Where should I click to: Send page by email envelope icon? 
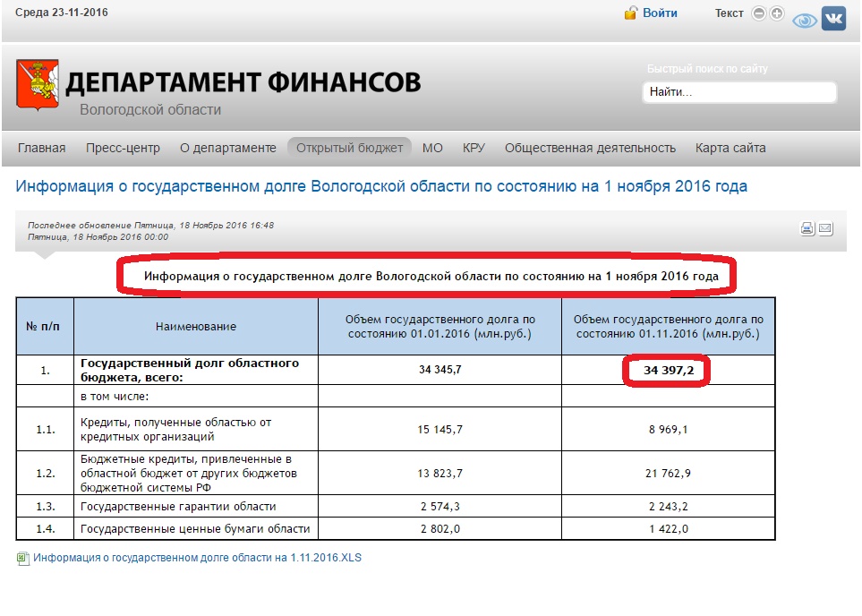tap(824, 228)
